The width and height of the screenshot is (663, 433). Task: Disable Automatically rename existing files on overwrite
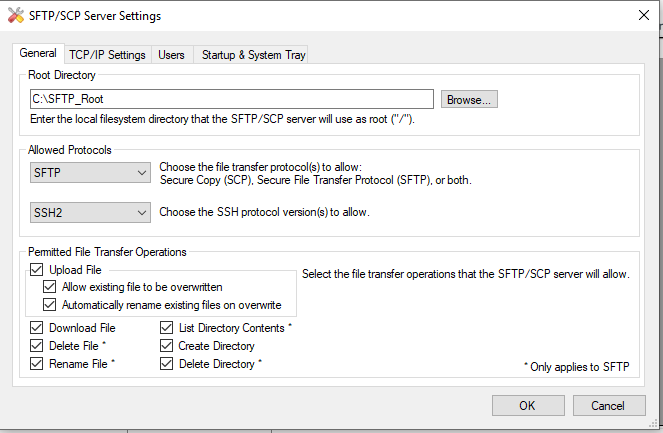[x=50, y=305]
